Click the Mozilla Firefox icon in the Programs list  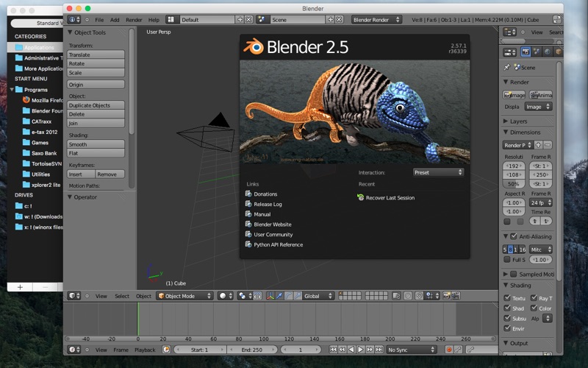26,99
